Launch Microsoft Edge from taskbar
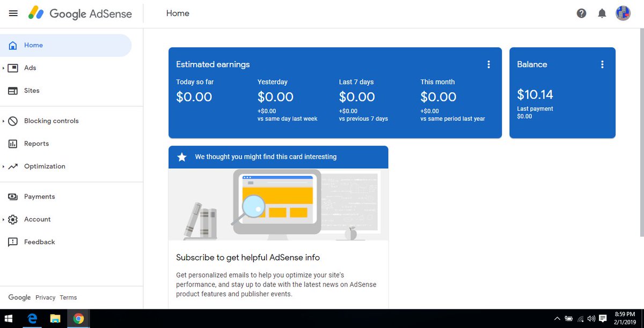Screen dimensions: 644x328 (x=32, y=319)
